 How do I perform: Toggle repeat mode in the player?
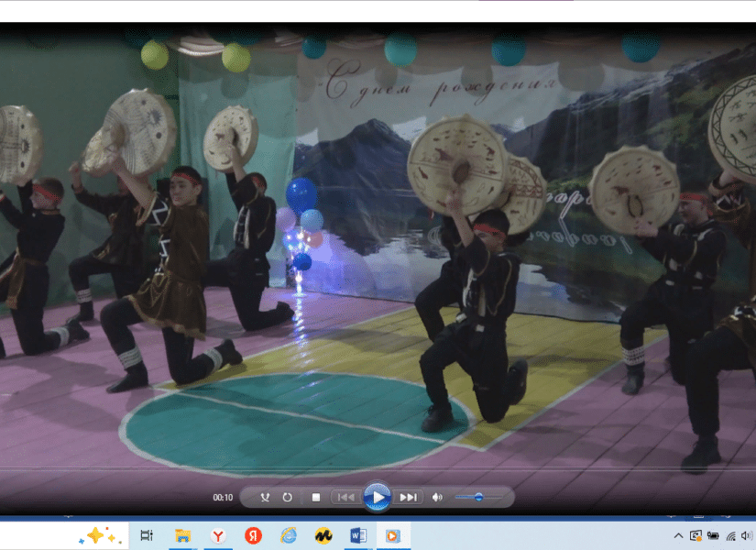[x=287, y=498]
